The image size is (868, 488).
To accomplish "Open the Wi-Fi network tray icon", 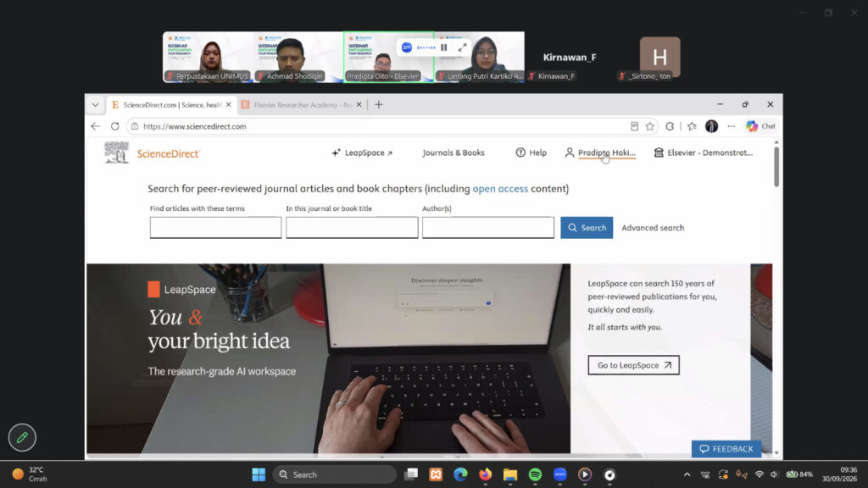I will [x=759, y=474].
